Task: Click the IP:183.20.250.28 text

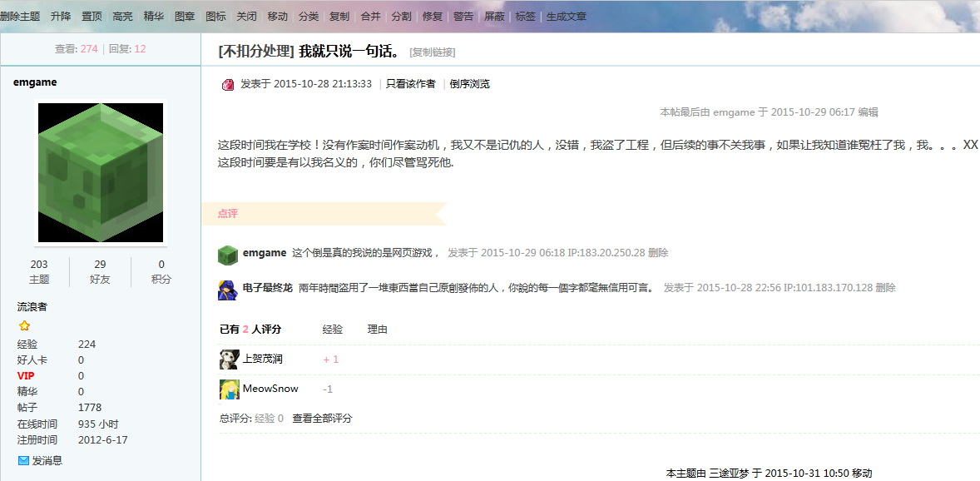Action: coord(606,253)
